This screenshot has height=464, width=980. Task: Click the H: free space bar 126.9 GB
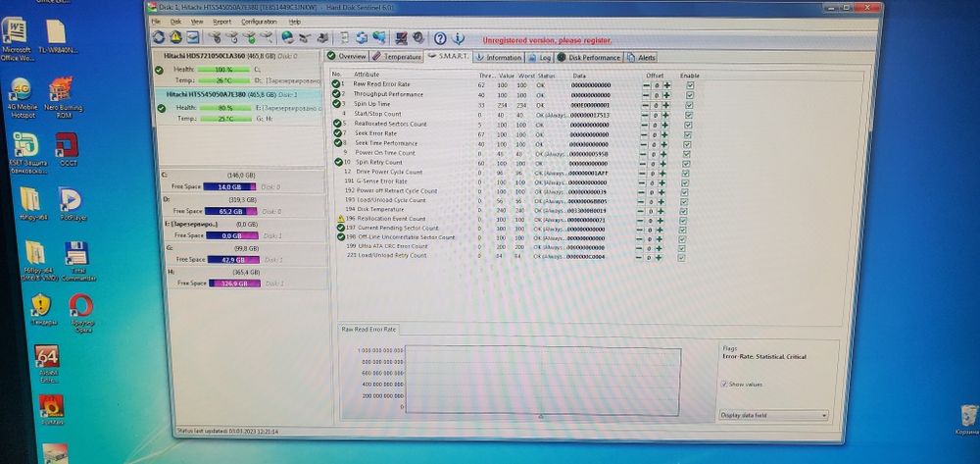tap(232, 284)
